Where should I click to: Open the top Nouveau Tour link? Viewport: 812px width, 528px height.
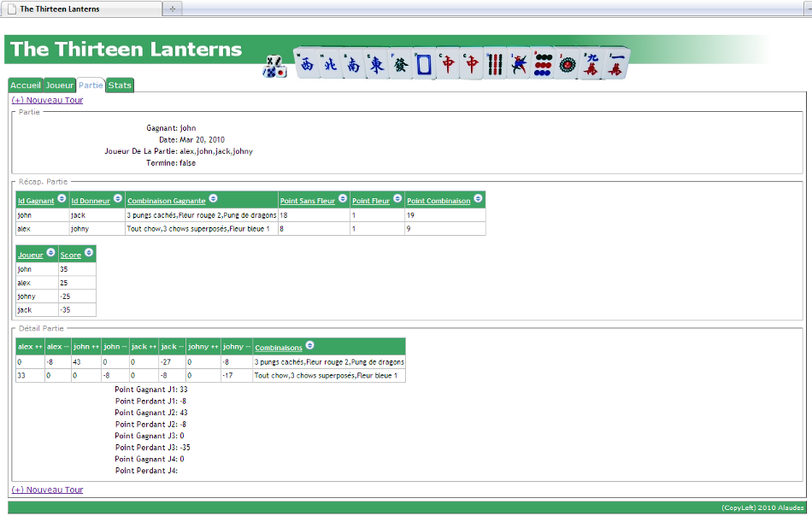[46, 100]
